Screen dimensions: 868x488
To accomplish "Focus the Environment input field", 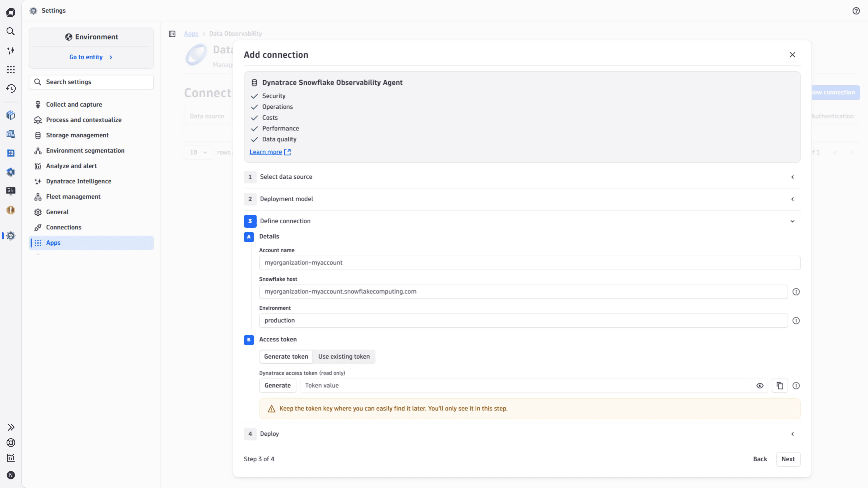I will [x=523, y=321].
